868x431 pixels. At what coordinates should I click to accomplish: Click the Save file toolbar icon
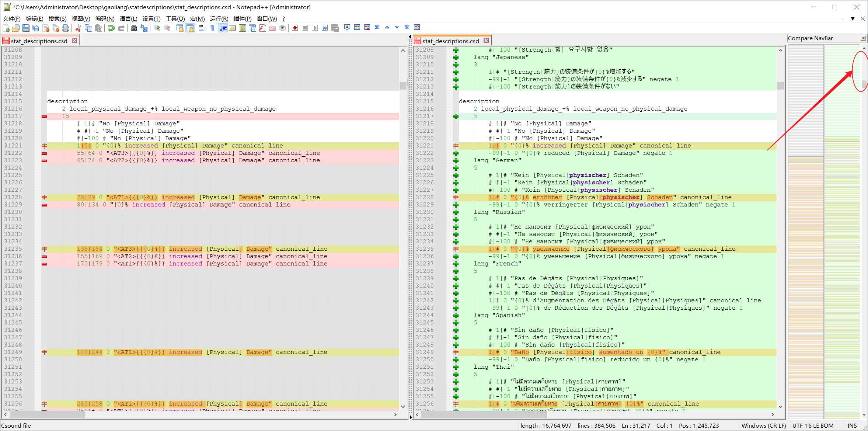(x=25, y=28)
